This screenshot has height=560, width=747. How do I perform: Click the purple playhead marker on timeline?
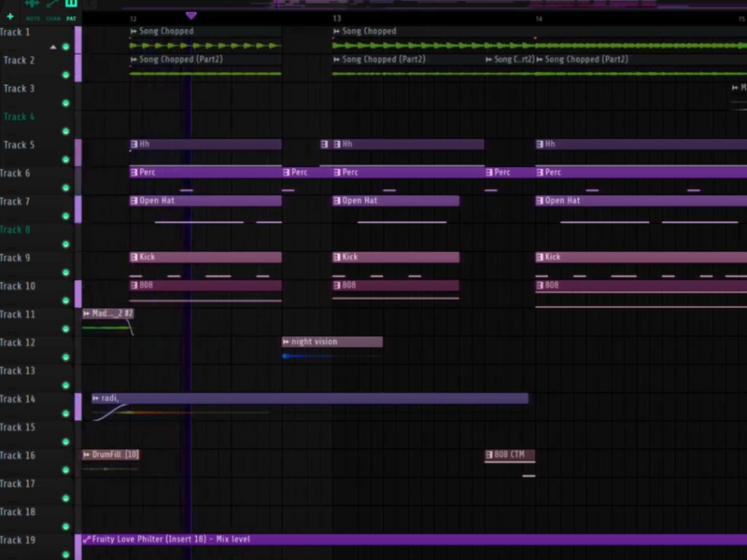tap(191, 16)
